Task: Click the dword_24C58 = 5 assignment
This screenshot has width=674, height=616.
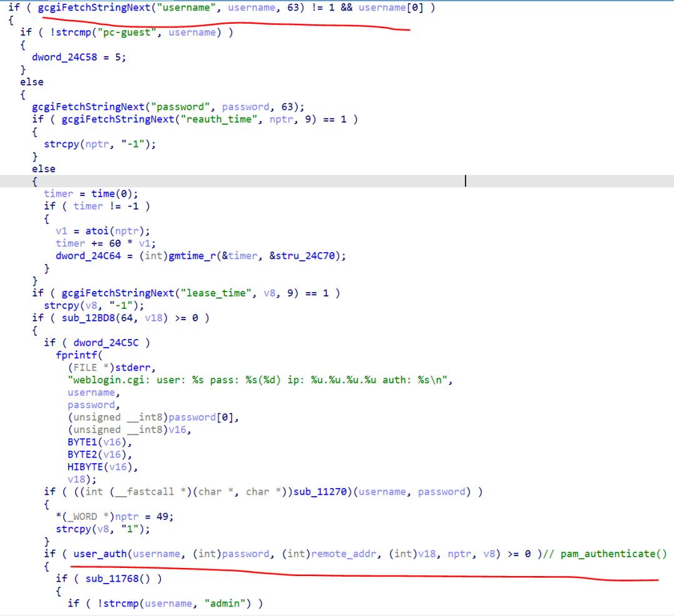Action: pyautogui.click(x=79, y=57)
